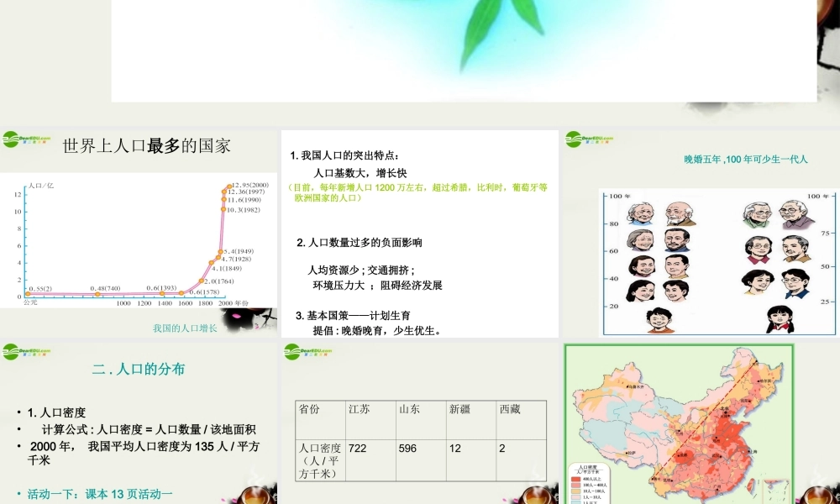Click the 省份 header cell in table
This screenshot has height=504, width=840.
pos(320,420)
